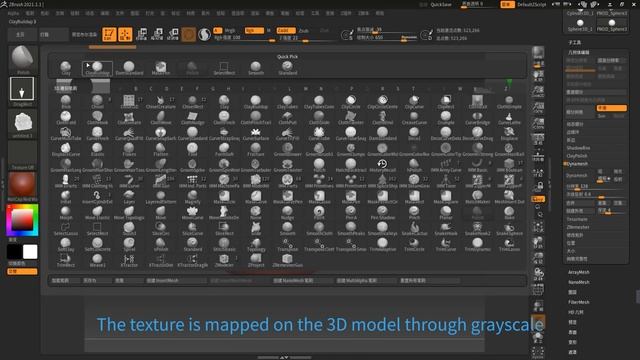Select the ZProject brush

pyautogui.click(x=256, y=260)
